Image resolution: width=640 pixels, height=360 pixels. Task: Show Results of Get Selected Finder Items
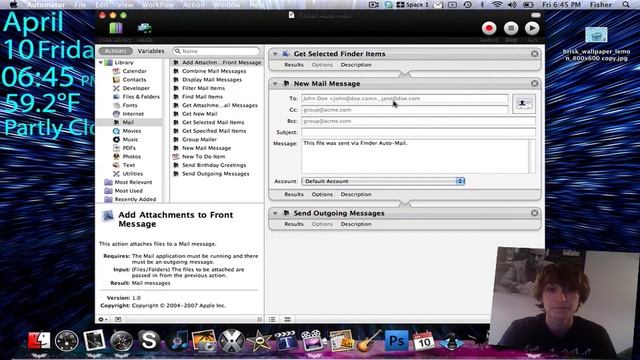point(294,65)
